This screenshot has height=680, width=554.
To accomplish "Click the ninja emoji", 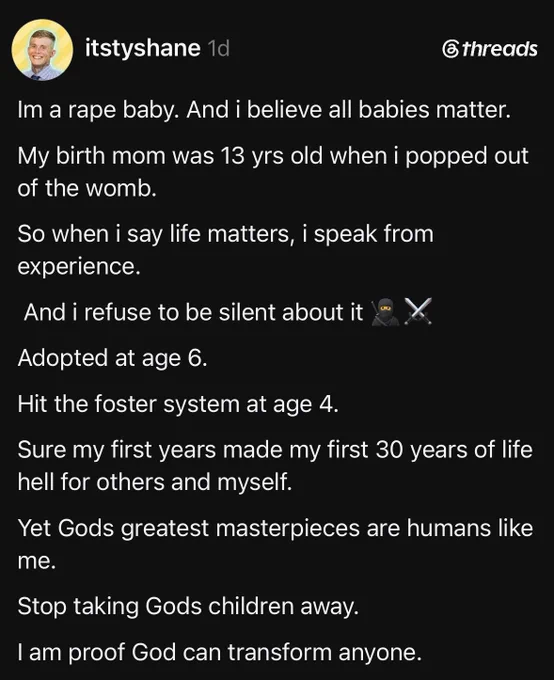I will [x=385, y=312].
